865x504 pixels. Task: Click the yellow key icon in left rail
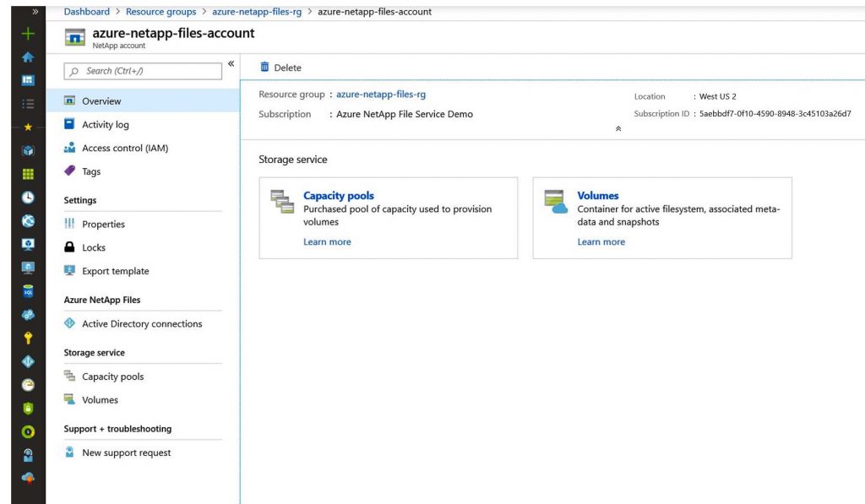click(28, 338)
